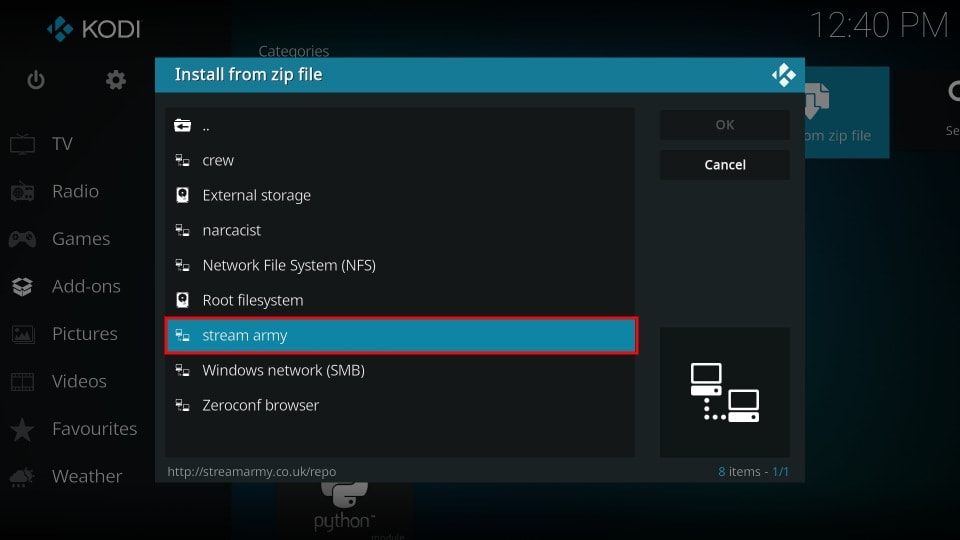Open Games menu item
The width and height of the screenshot is (960, 540).
[81, 239]
